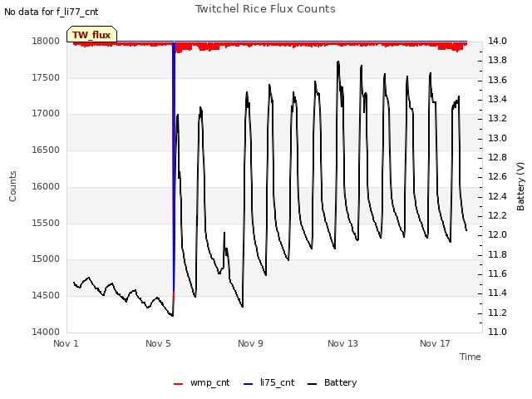Click the 13.4 battery tick label

pyautogui.click(x=497, y=100)
